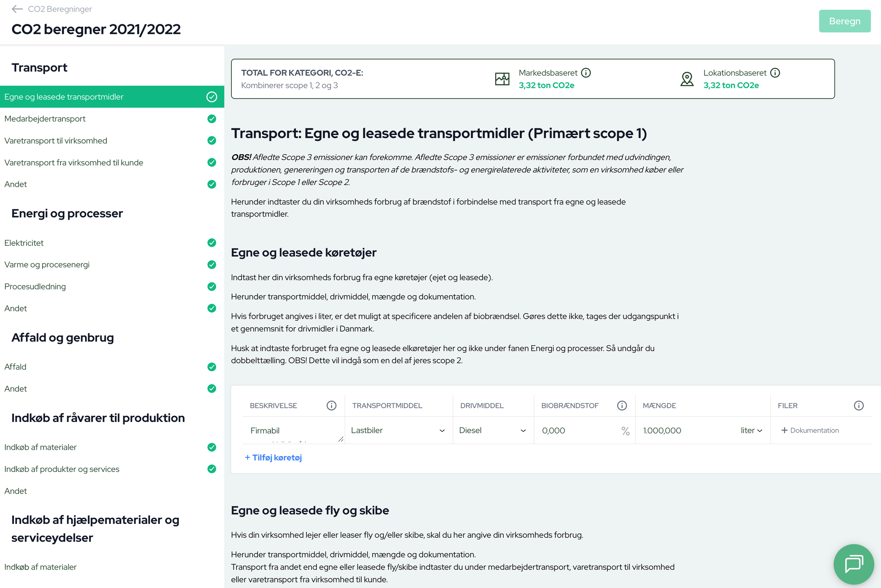Click checkmark beside Elektricitet
The height and width of the screenshot is (588, 881).
(x=212, y=243)
